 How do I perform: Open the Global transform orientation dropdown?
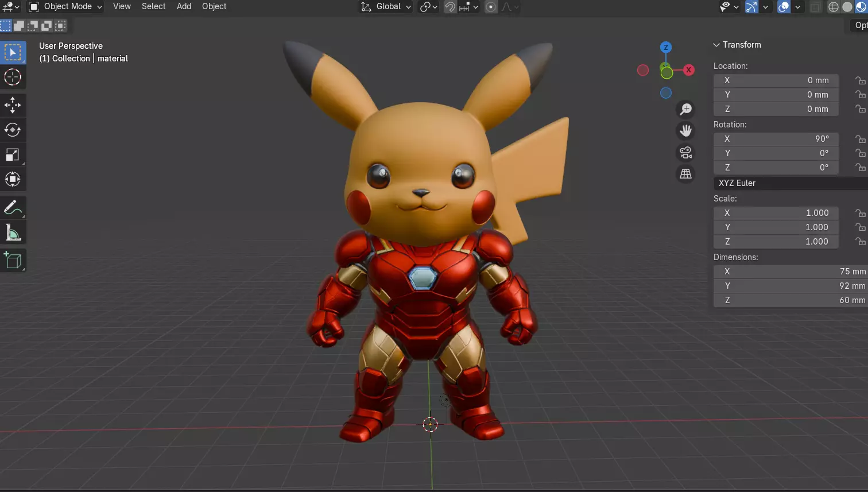[x=386, y=7]
